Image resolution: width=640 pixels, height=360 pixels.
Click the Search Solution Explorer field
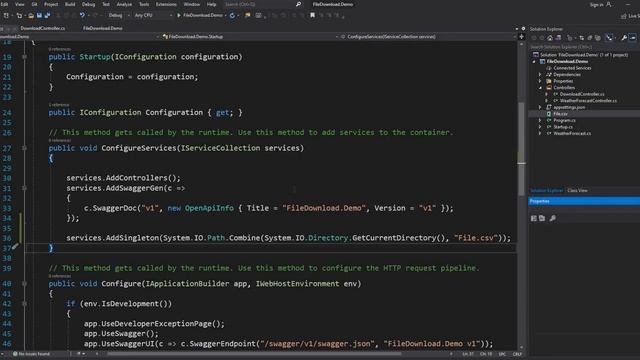coord(584,47)
